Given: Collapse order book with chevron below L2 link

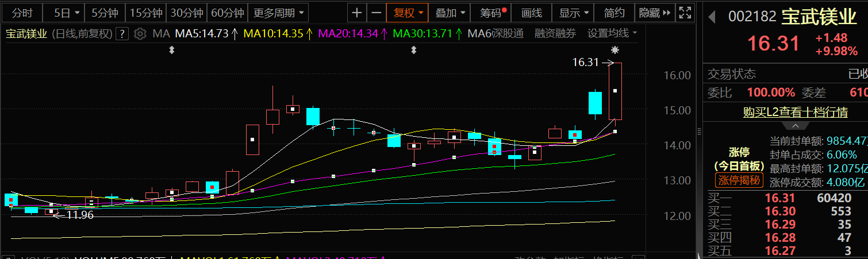Looking at the screenshot, I should tap(795, 126).
